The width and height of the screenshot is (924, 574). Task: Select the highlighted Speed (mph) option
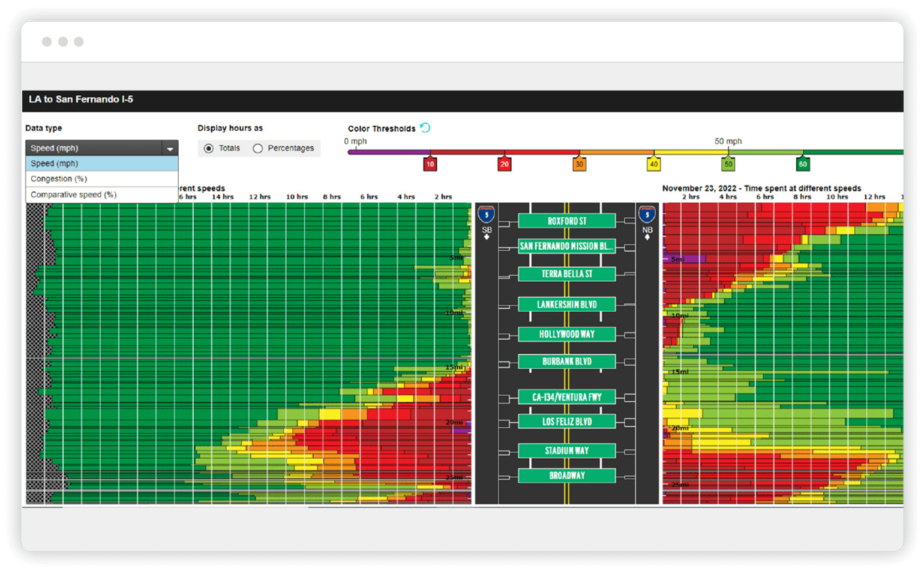pyautogui.click(x=54, y=163)
